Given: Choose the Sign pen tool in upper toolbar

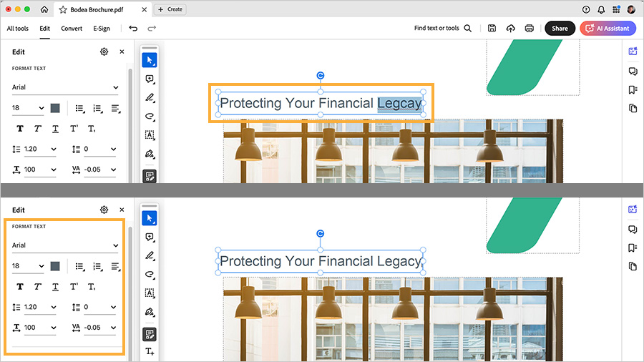Looking at the screenshot, I should click(150, 154).
